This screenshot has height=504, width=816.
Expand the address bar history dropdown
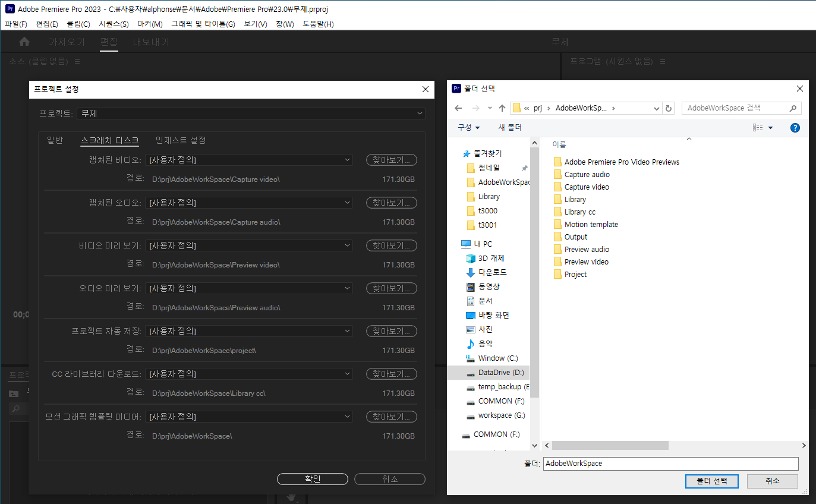click(x=656, y=108)
